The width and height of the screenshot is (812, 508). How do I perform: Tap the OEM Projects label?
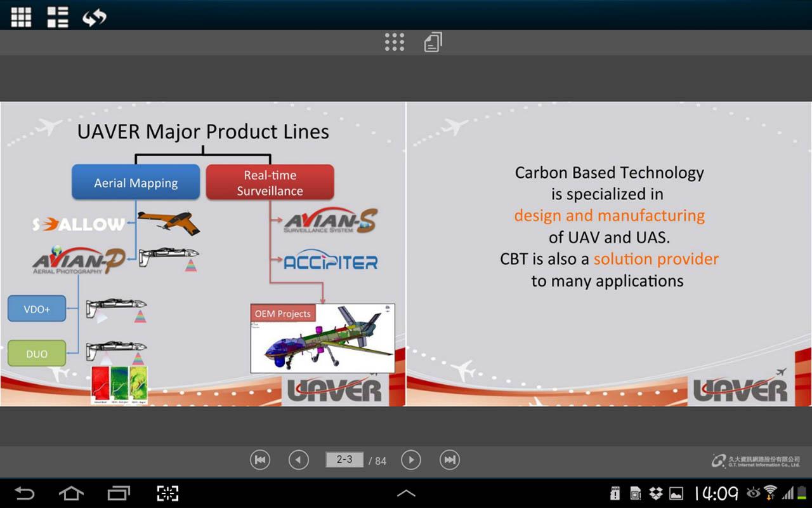point(283,313)
